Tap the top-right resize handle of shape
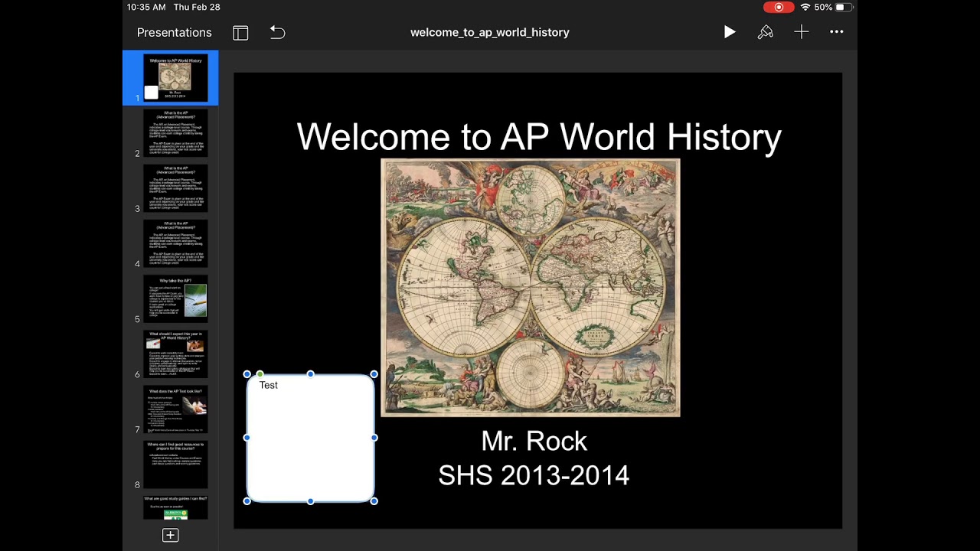Screen dimensions: 980x551 (374, 374)
